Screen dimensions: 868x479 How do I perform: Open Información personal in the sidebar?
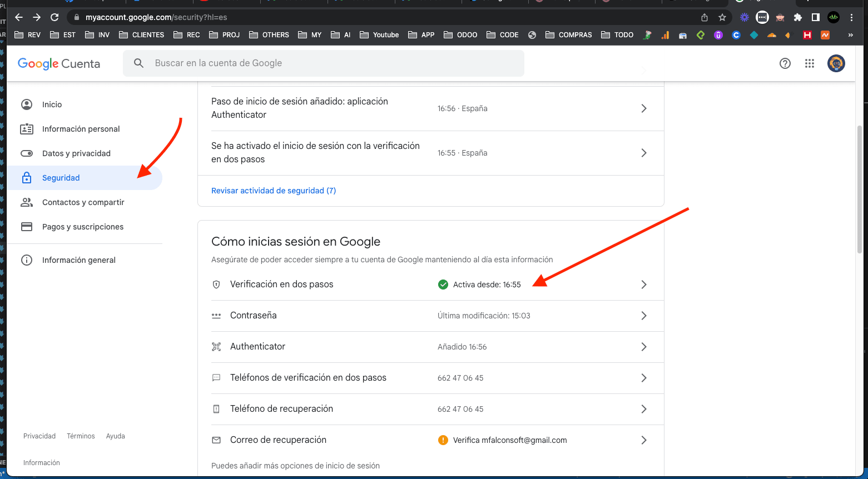85,129
